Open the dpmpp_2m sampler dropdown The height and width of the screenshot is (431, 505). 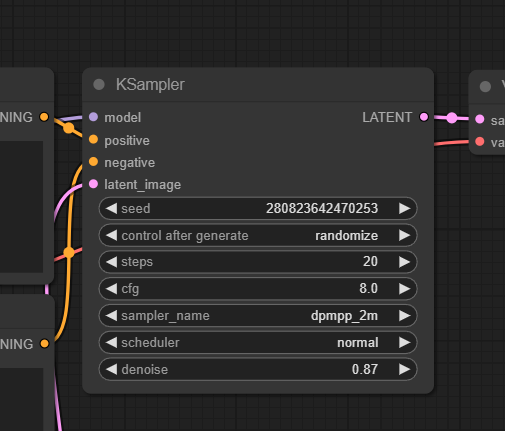pyautogui.click(x=344, y=316)
